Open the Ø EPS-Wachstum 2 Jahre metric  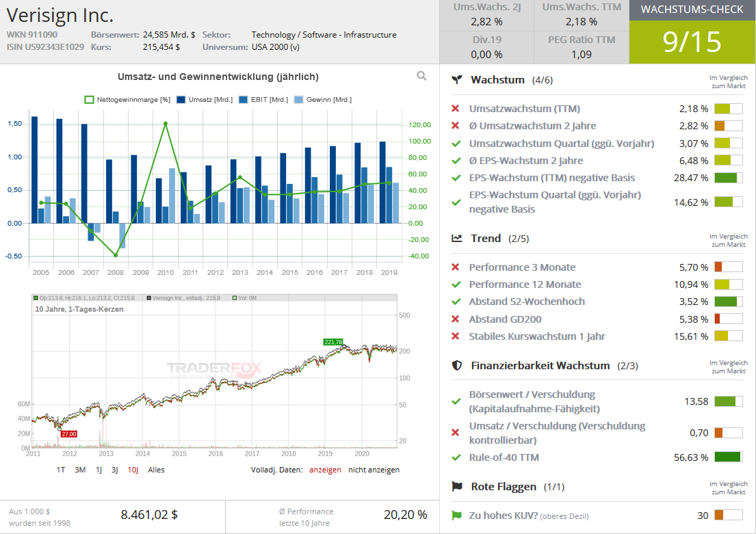(526, 161)
